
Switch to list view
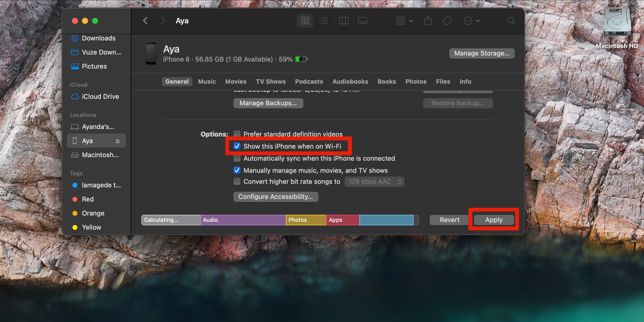324,21
